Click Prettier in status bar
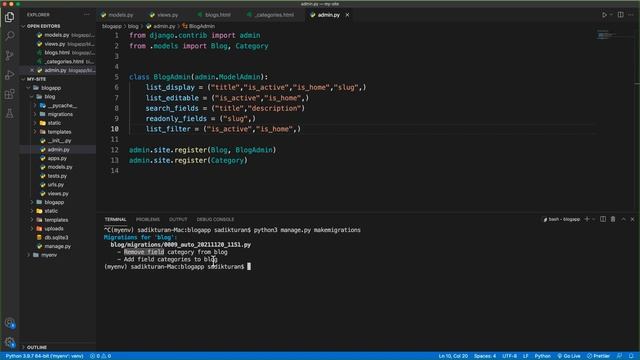 click(598, 356)
